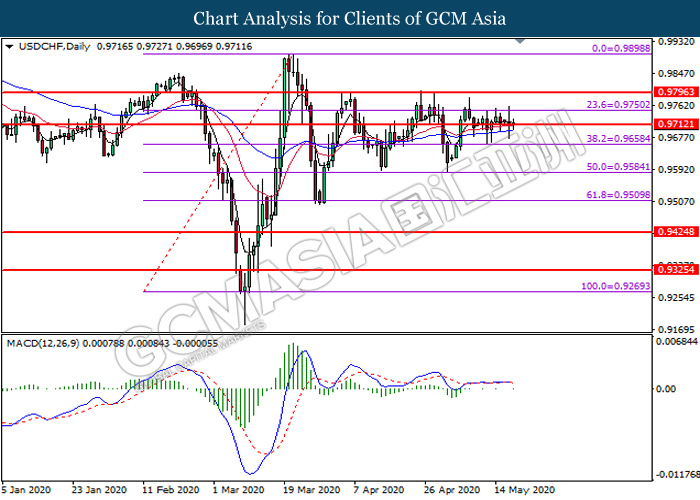Click the 19 Mar 2020 date label
This screenshot has width=700, height=500.
pos(311,490)
